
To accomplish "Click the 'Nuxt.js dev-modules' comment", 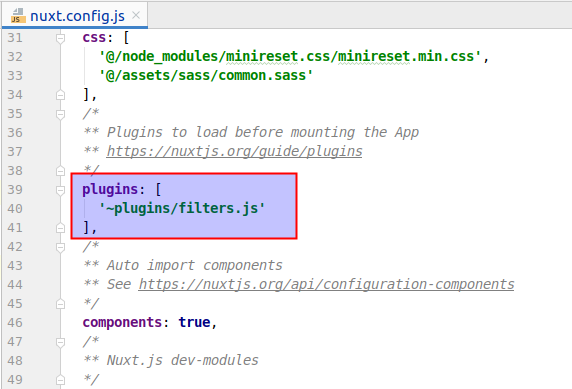I will point(182,361).
